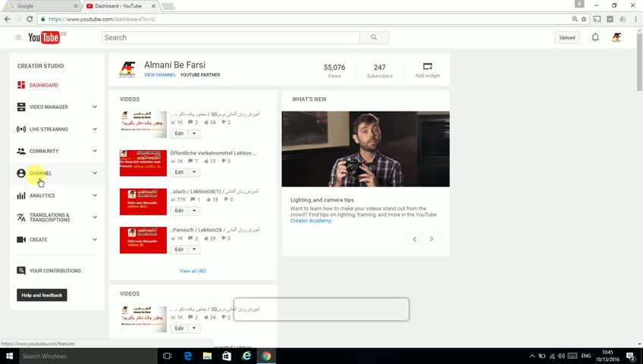Click the Community people icon
The height and width of the screenshot is (364, 643).
[21, 151]
